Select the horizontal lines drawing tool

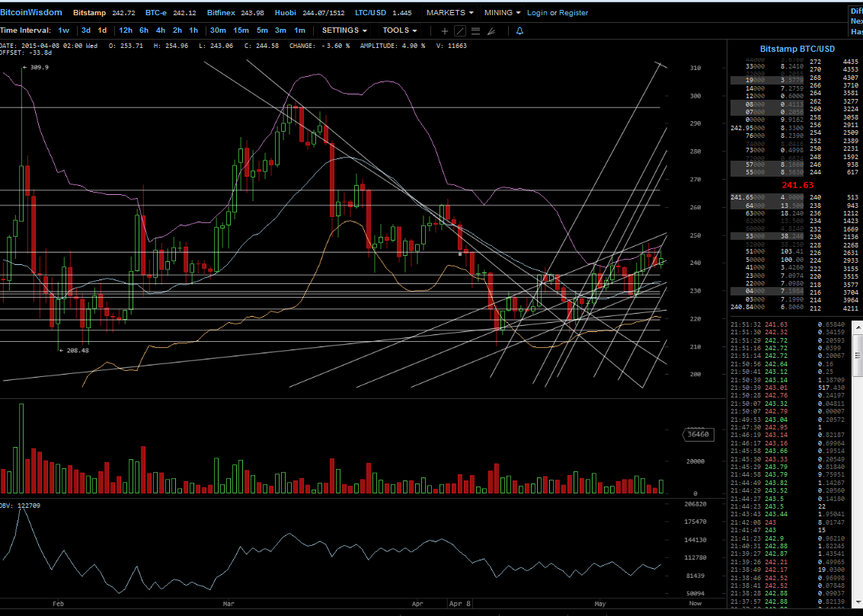(475, 30)
